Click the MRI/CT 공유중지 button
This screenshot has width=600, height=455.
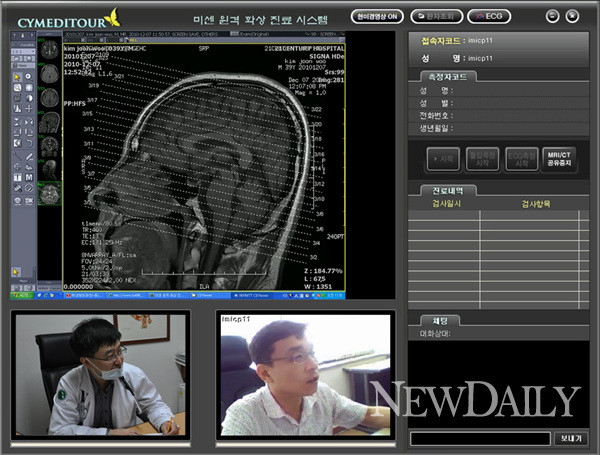[x=559, y=159]
